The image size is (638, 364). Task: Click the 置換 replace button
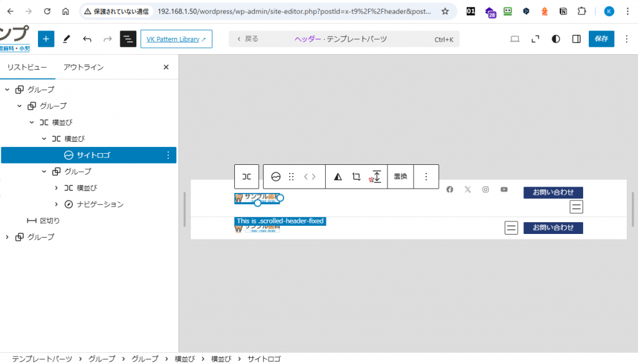click(x=400, y=177)
